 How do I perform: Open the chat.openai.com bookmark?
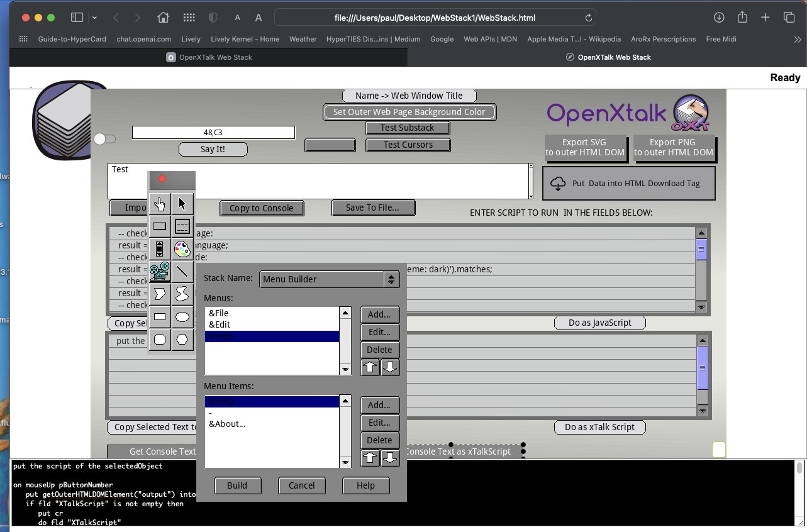coord(144,39)
